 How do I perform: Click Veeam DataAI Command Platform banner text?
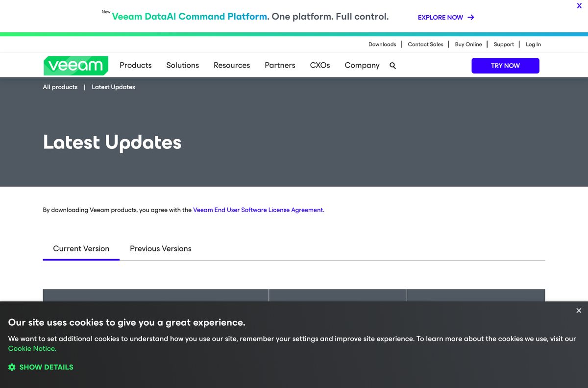[191, 16]
